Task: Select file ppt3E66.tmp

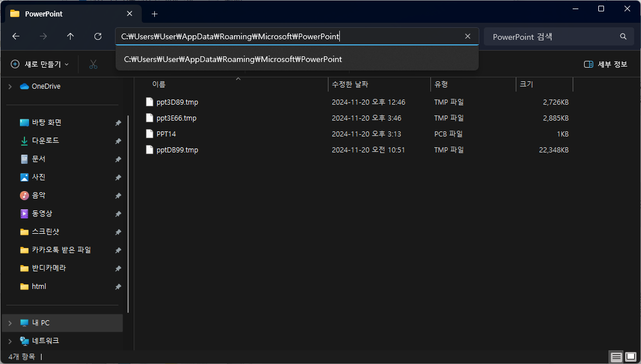Action: (176, 118)
